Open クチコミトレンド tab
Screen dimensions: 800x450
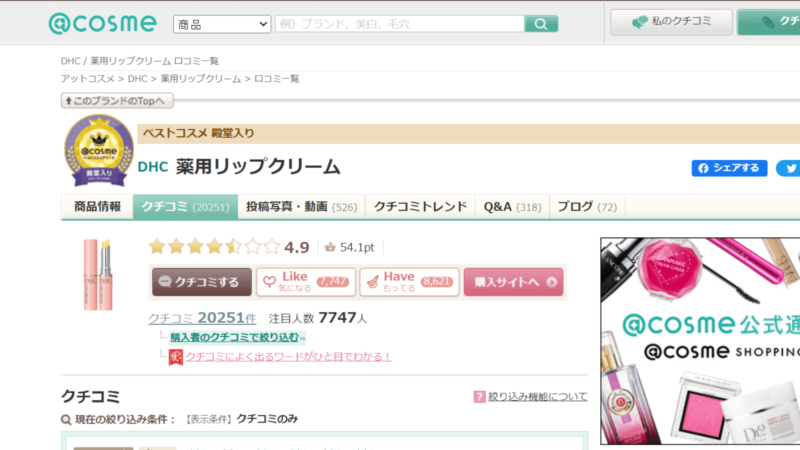click(420, 207)
